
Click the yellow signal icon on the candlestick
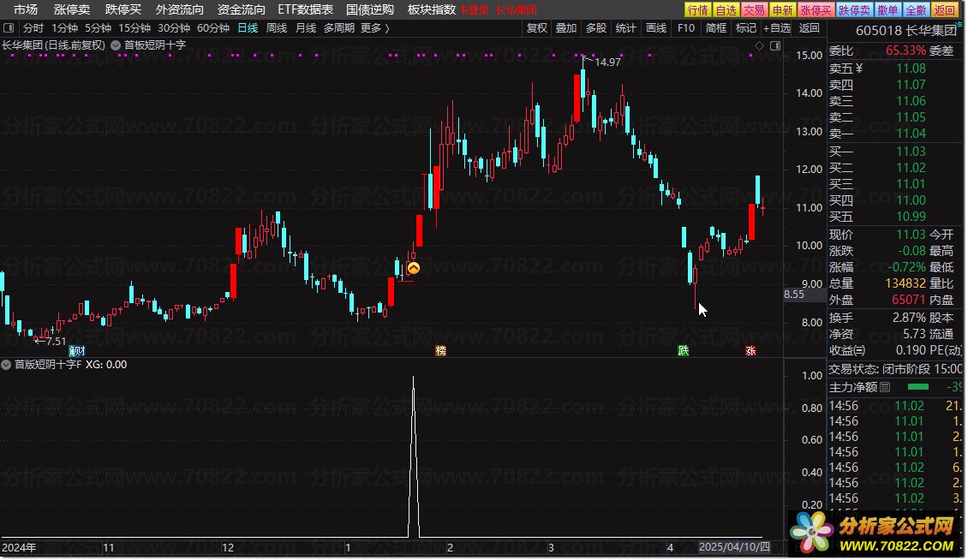click(x=414, y=268)
